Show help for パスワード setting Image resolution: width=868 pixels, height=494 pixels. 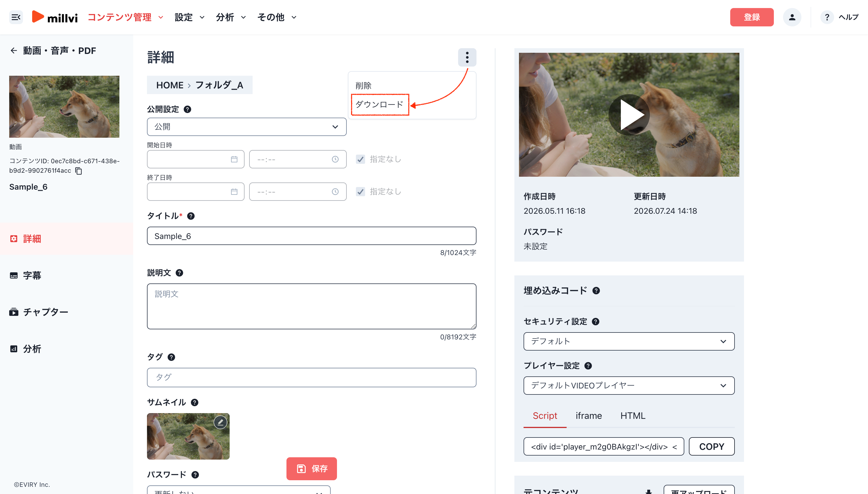(195, 475)
